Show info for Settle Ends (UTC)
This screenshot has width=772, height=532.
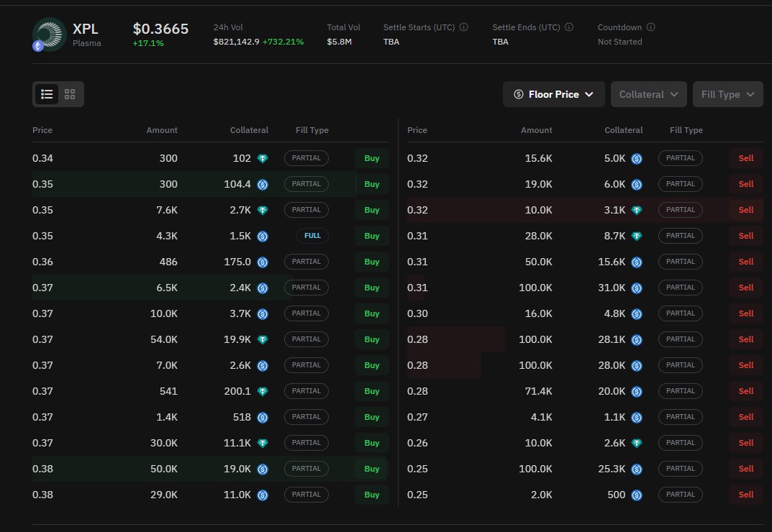point(568,27)
